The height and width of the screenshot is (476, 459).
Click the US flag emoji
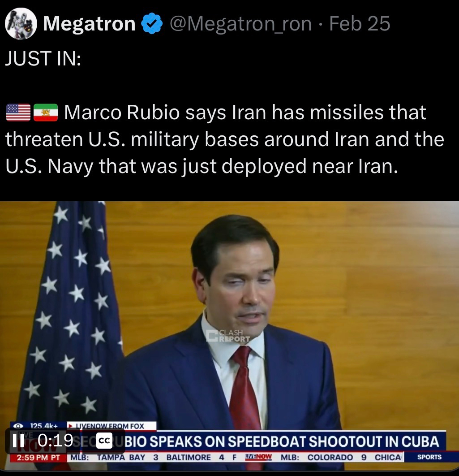[x=18, y=113]
